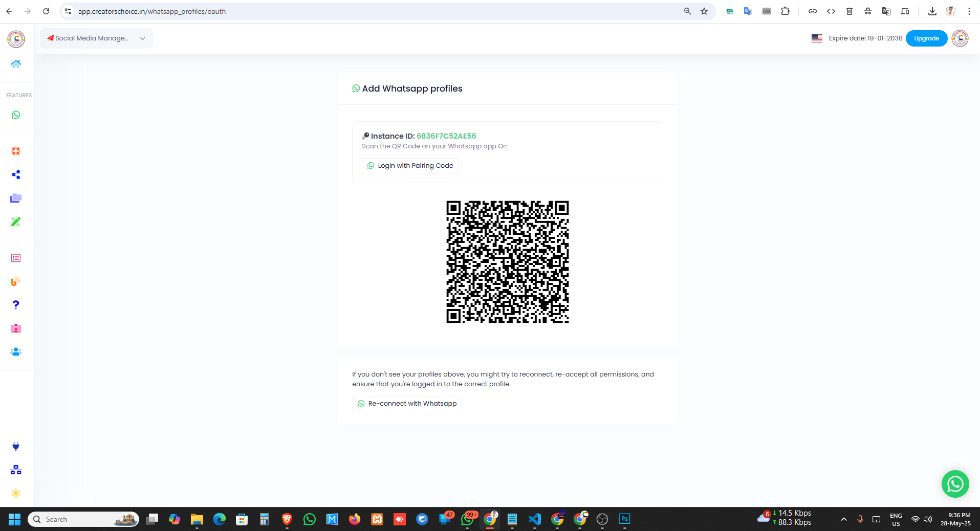Open the ENG US language indicator
The height and width of the screenshot is (531, 980).
click(896, 519)
